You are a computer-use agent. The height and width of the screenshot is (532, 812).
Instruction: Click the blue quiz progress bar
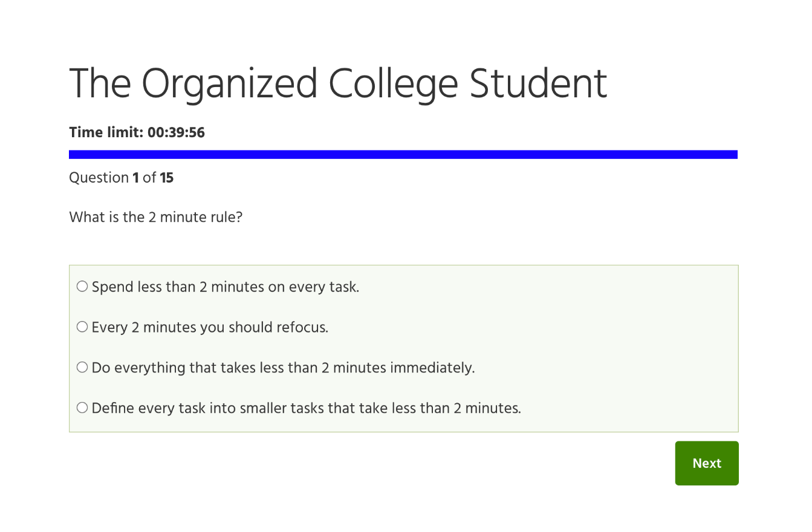pyautogui.click(x=403, y=155)
